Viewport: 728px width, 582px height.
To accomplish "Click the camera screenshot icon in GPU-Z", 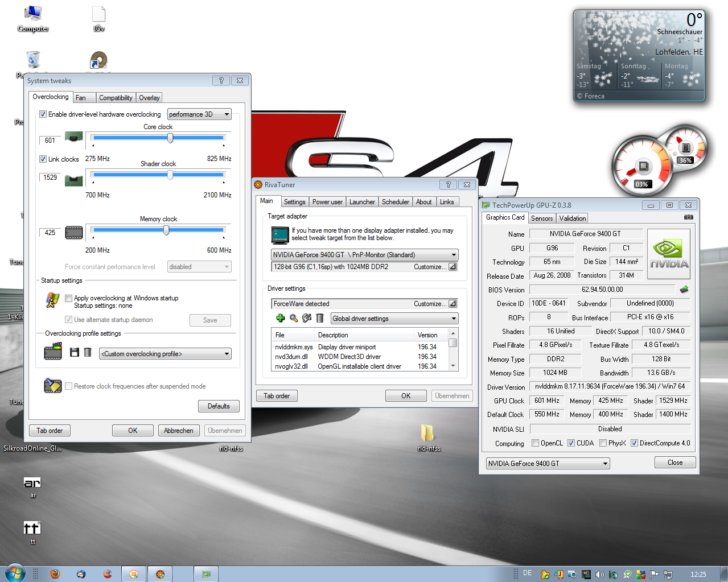I will coord(688,217).
